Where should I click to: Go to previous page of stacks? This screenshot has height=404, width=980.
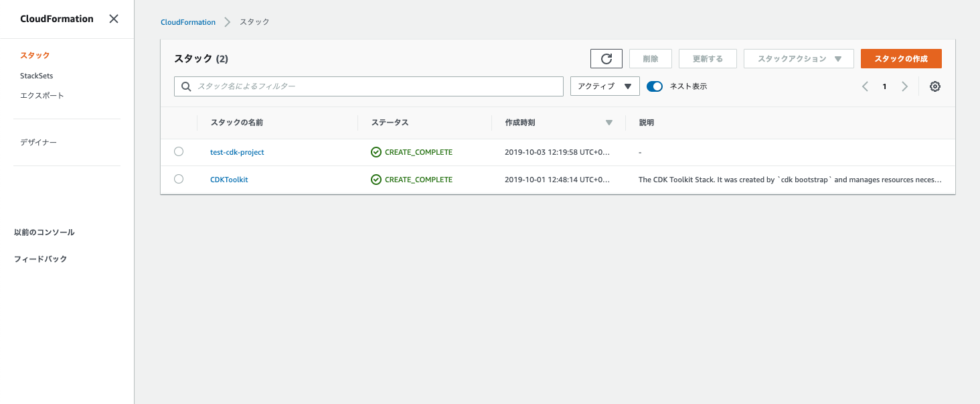click(865, 86)
